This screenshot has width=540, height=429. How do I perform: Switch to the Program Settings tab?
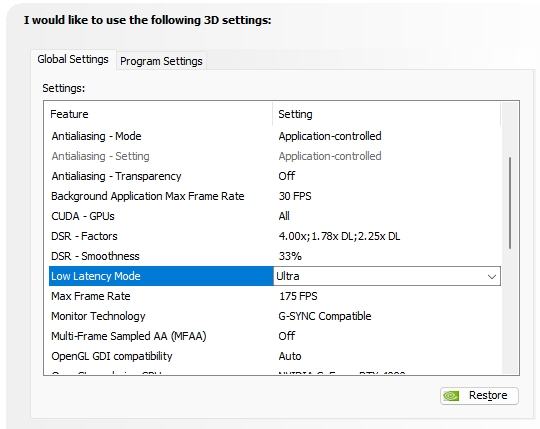[161, 61]
